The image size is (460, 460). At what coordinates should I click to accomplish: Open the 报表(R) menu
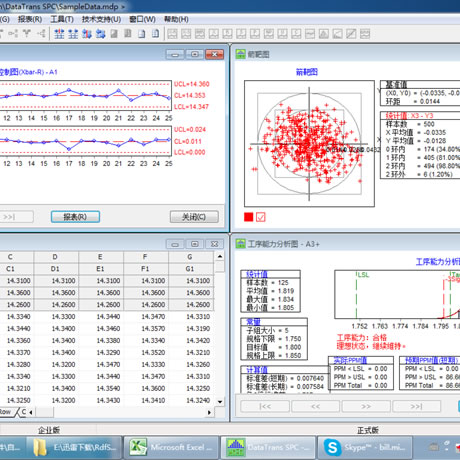(30, 19)
